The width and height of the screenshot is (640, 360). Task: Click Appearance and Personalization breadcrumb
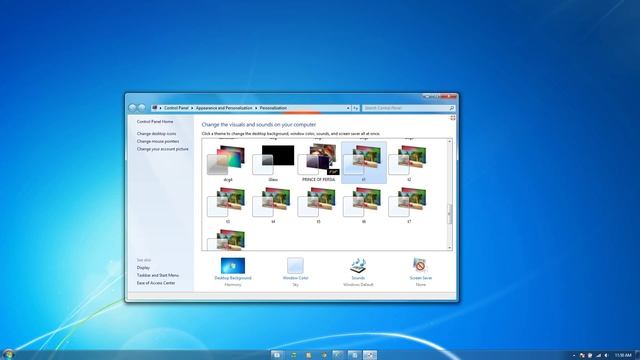point(224,108)
